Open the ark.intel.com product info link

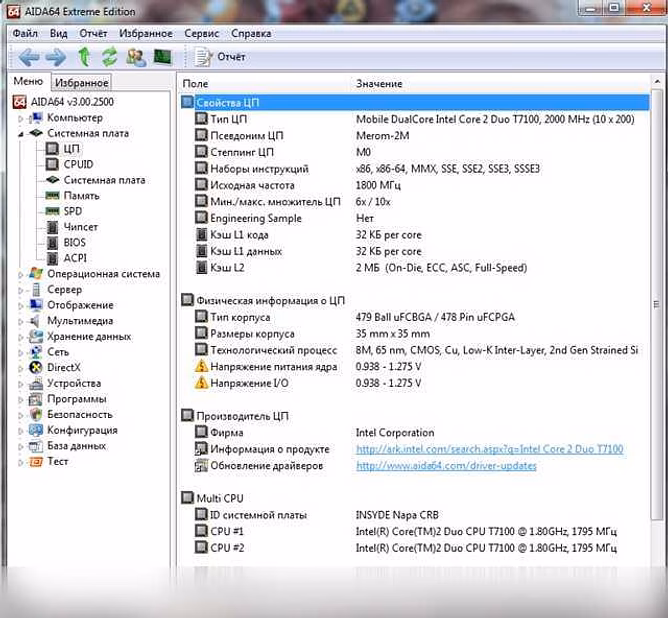click(489, 449)
